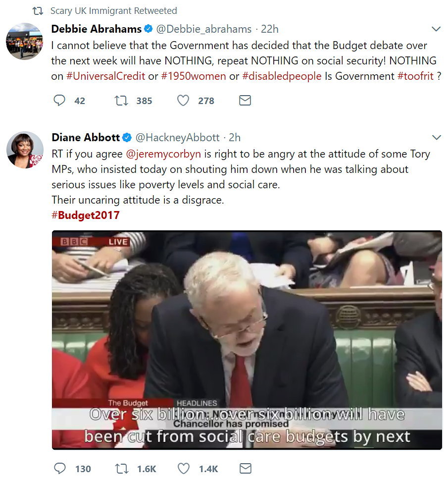Open the #Budget2017 hashtag
Screen dimensions: 448x484
[x=86, y=215]
